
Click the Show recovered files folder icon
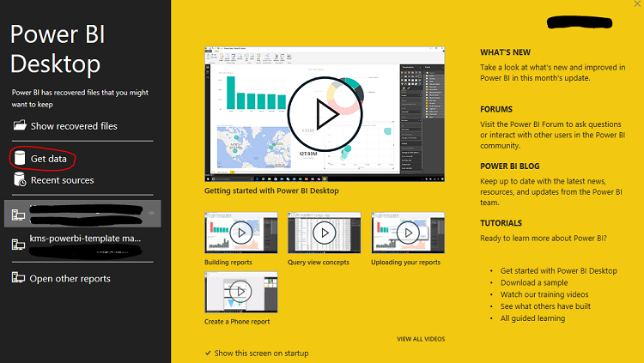tap(20, 125)
